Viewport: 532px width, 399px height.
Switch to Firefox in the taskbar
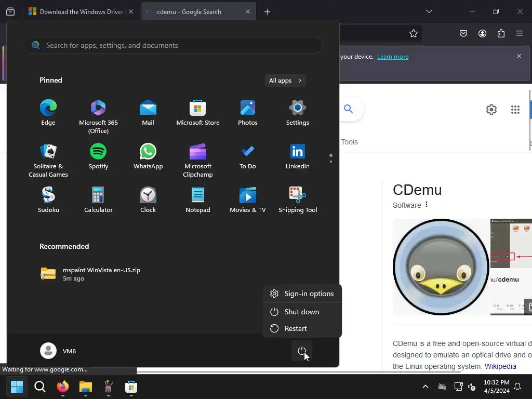[63, 387]
